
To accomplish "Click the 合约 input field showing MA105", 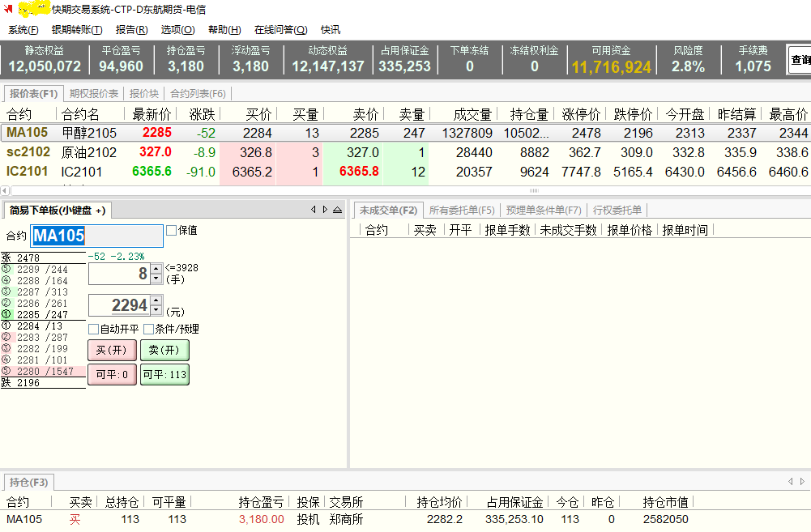I will (96, 236).
